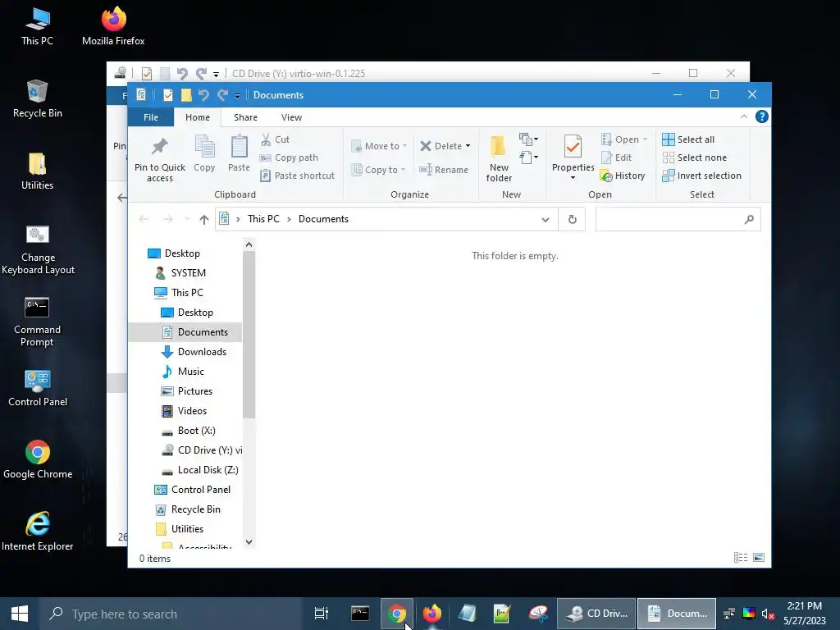Open the Move to dropdown
This screenshot has height=630, width=840.
(379, 146)
